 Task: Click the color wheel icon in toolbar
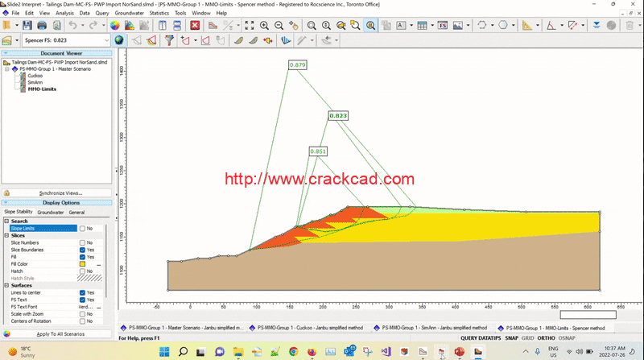point(115,26)
